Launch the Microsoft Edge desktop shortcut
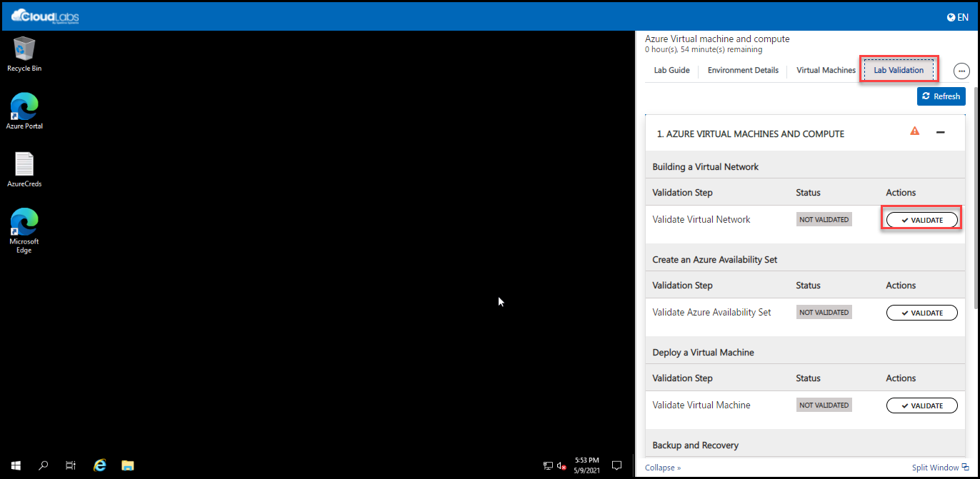Viewport: 980px width, 479px height. (24, 230)
